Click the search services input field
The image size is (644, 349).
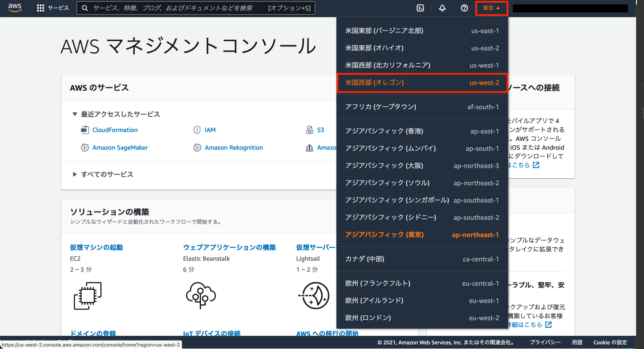pyautogui.click(x=196, y=8)
